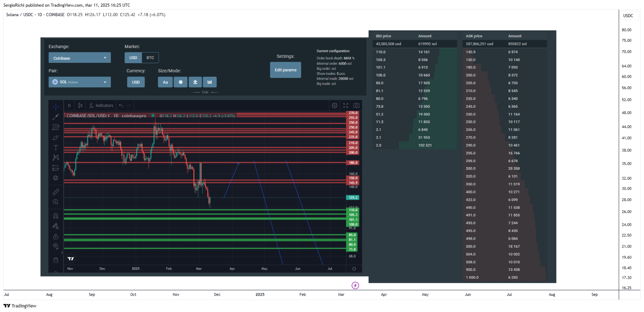
Task: Open the prediction and measurement tools
Action: click(56, 168)
